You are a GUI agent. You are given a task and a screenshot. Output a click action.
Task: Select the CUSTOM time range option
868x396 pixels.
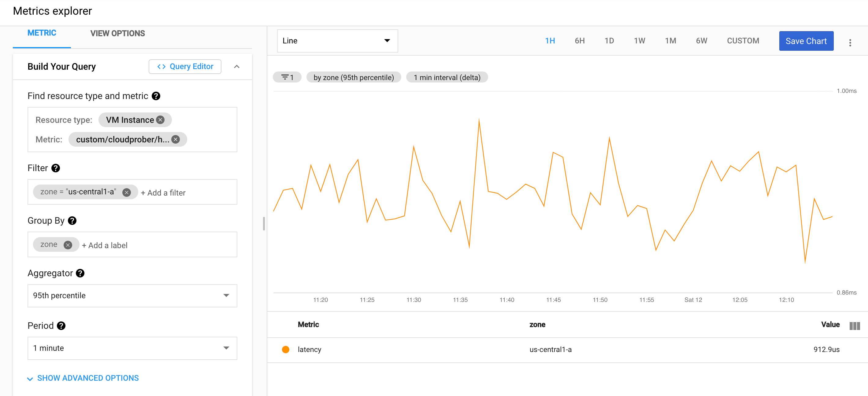point(743,41)
